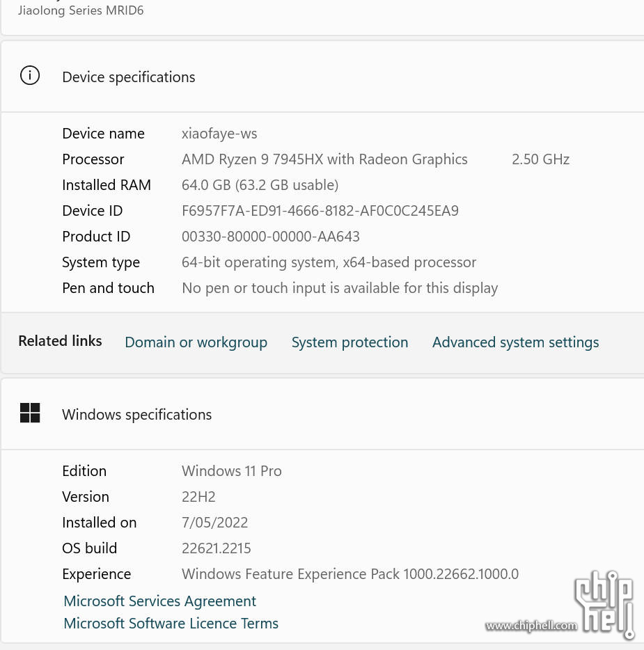Collapse the Device specifications header
644x650 pixels.
[x=322, y=77]
